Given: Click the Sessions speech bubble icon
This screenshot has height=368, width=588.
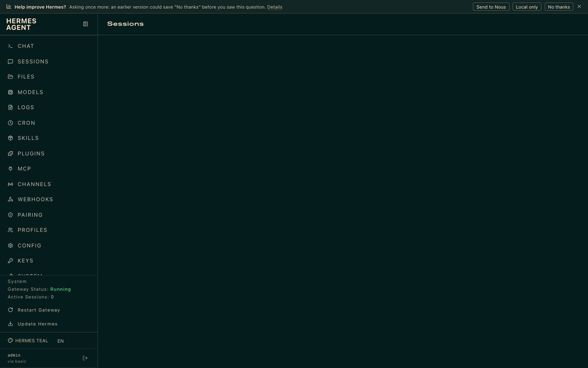Looking at the screenshot, I should (10, 62).
